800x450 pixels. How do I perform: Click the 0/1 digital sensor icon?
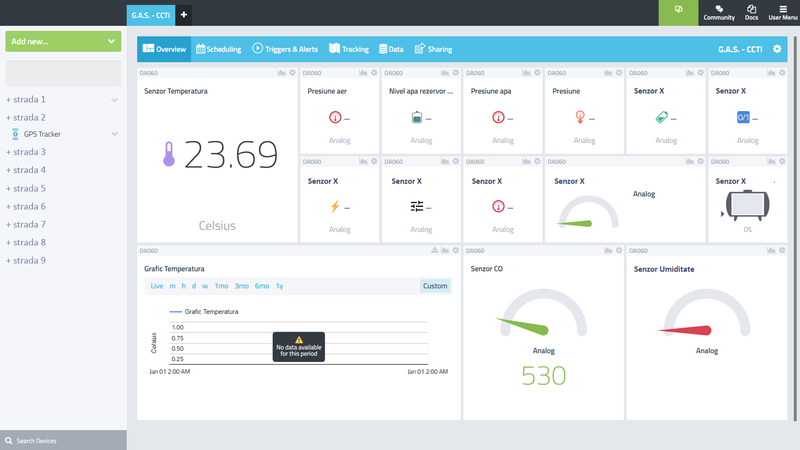[x=743, y=118]
